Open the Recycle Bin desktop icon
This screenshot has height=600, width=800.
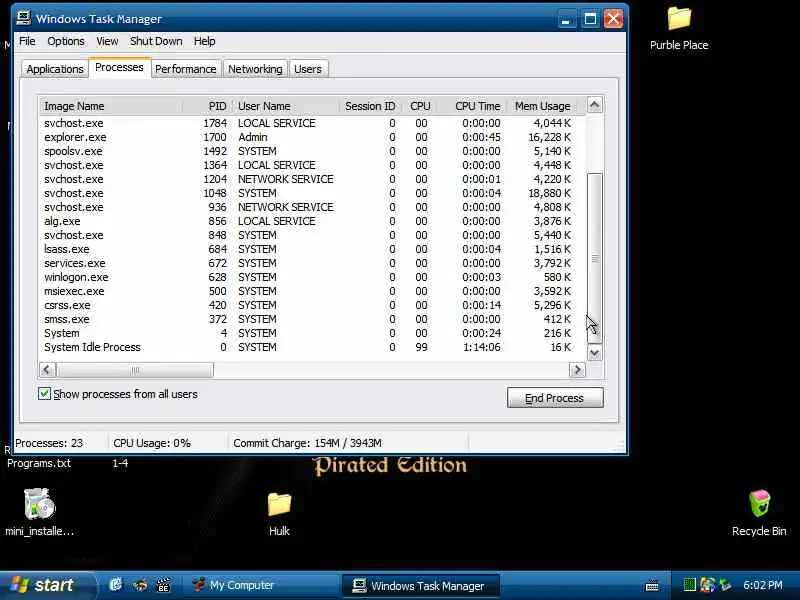coord(759,504)
